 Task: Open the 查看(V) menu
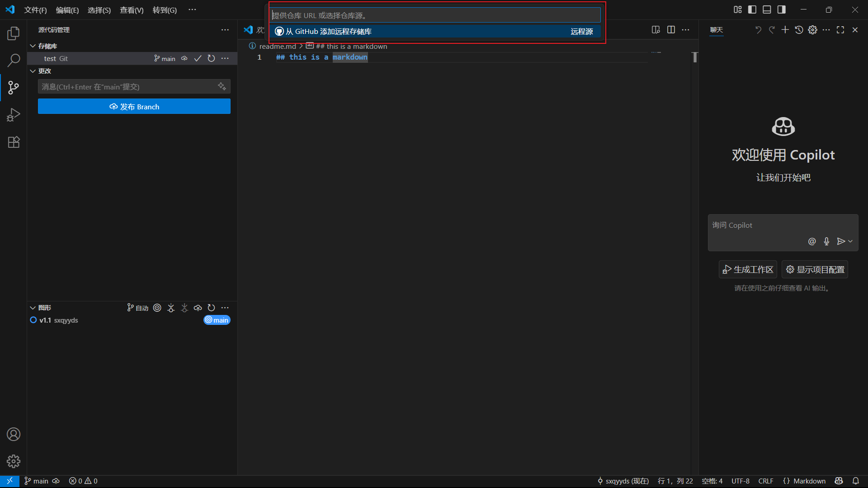coord(131,10)
